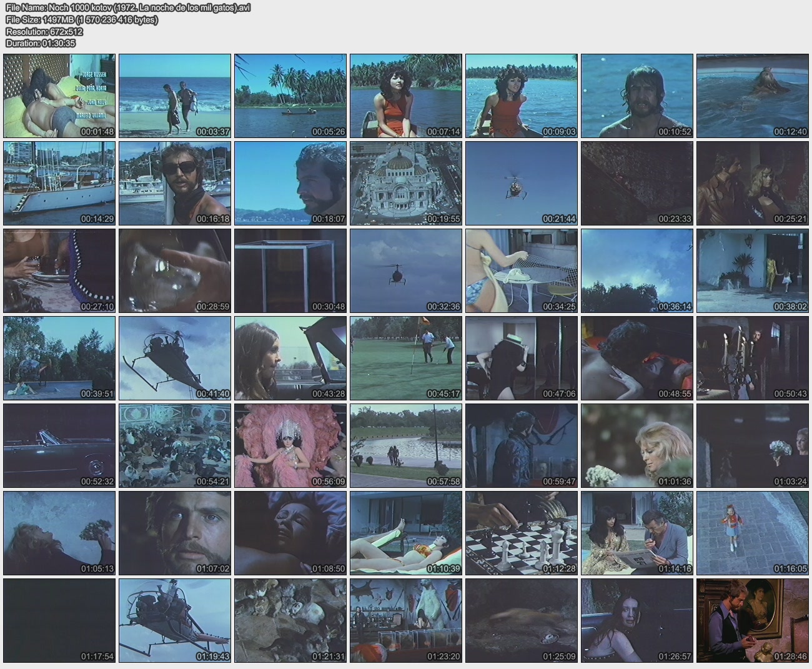
Task: Click the golf course thumbnail at 00:45:17
Action: pyautogui.click(x=406, y=358)
